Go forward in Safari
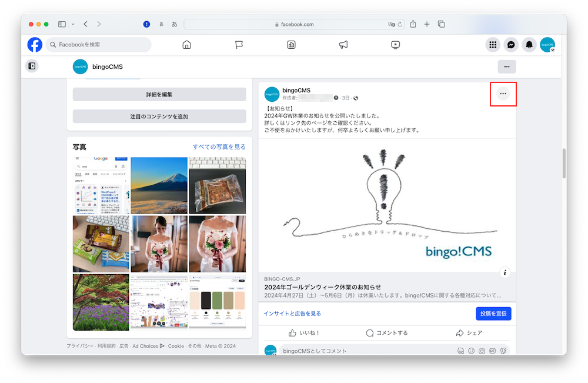Screen dimensions: 588x383 tap(99, 24)
